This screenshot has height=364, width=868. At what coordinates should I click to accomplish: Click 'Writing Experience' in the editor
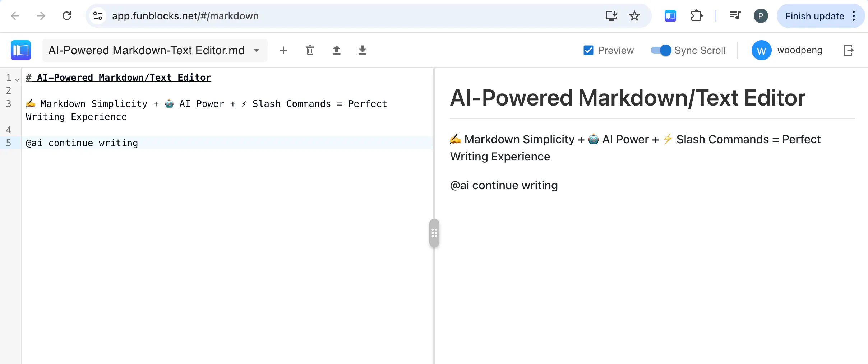click(76, 117)
